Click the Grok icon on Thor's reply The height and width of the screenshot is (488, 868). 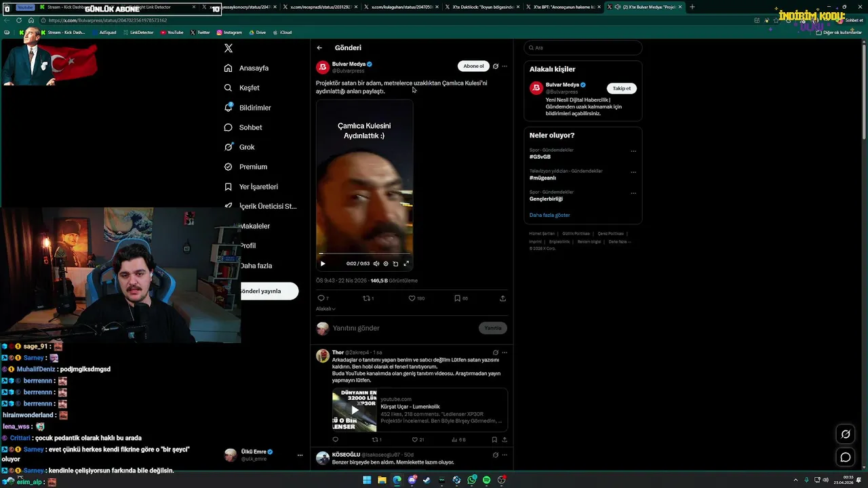(496, 352)
